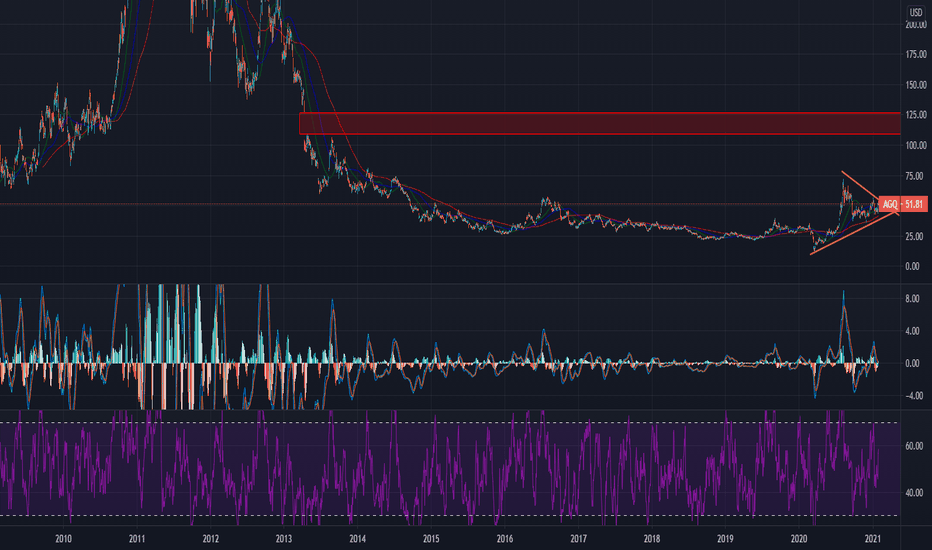Click the 4.00 value on the histogram indicator scale
932x550 pixels.
click(912, 331)
